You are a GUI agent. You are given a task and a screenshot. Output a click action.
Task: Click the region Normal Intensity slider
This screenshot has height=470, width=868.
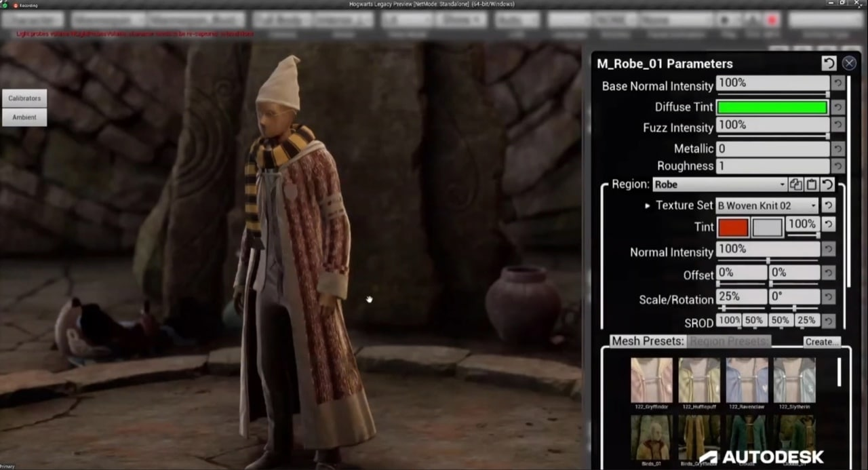(768, 260)
